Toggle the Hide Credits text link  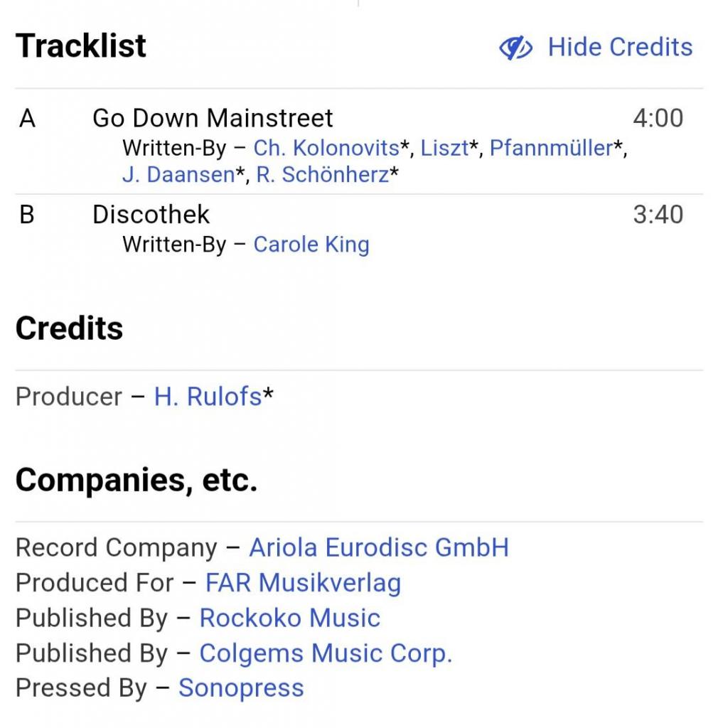click(619, 47)
